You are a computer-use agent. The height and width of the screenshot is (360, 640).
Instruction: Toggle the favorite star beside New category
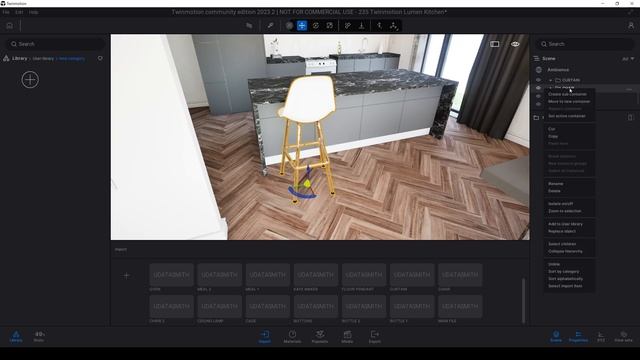(100, 58)
